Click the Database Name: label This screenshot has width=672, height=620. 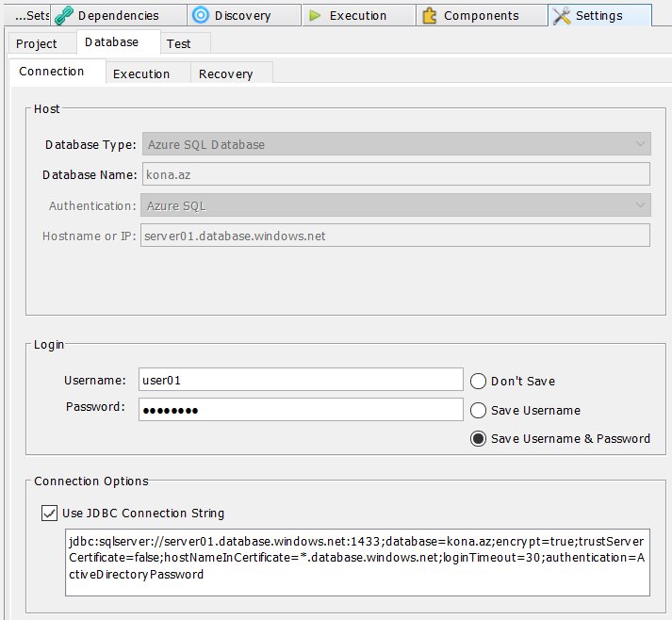tap(90, 175)
